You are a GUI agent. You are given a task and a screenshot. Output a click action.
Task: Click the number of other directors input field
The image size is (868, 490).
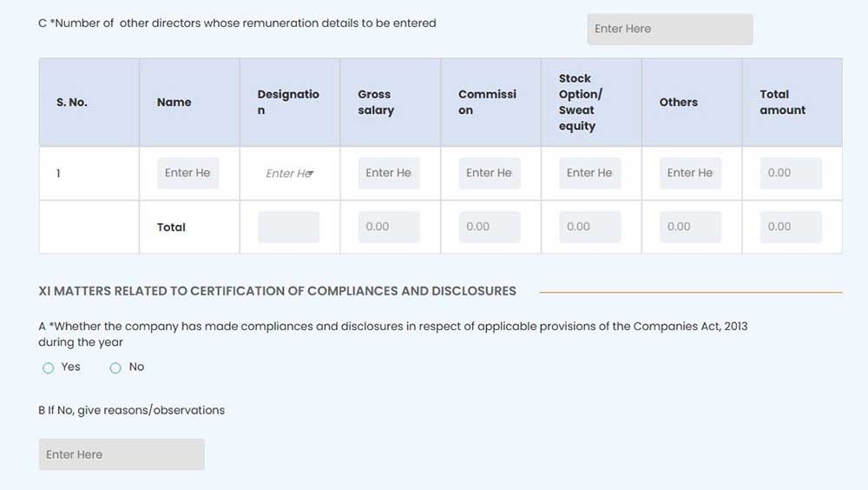click(x=669, y=29)
